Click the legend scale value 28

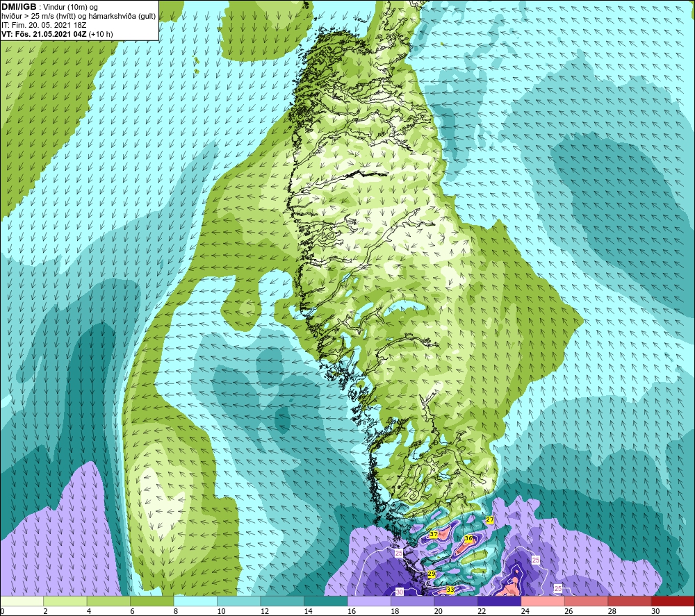(612, 611)
